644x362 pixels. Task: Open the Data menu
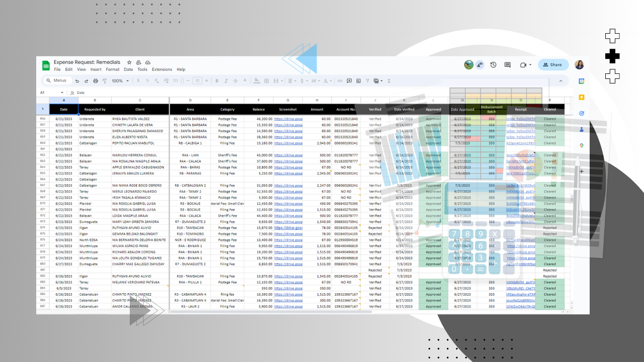(128, 69)
